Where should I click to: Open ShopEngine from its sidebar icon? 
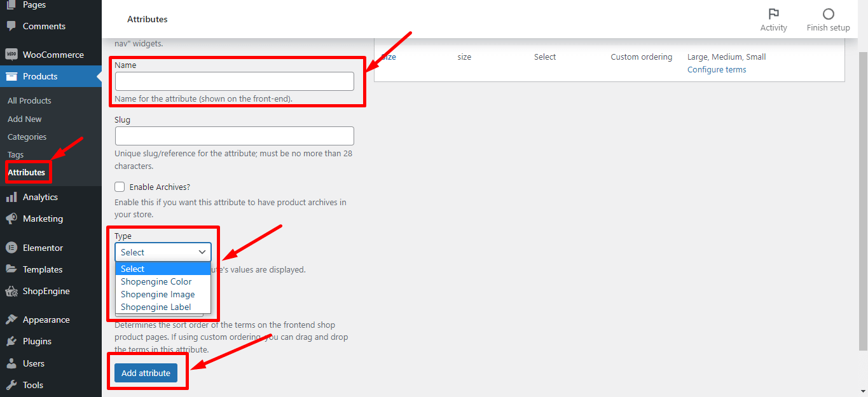pyautogui.click(x=13, y=291)
